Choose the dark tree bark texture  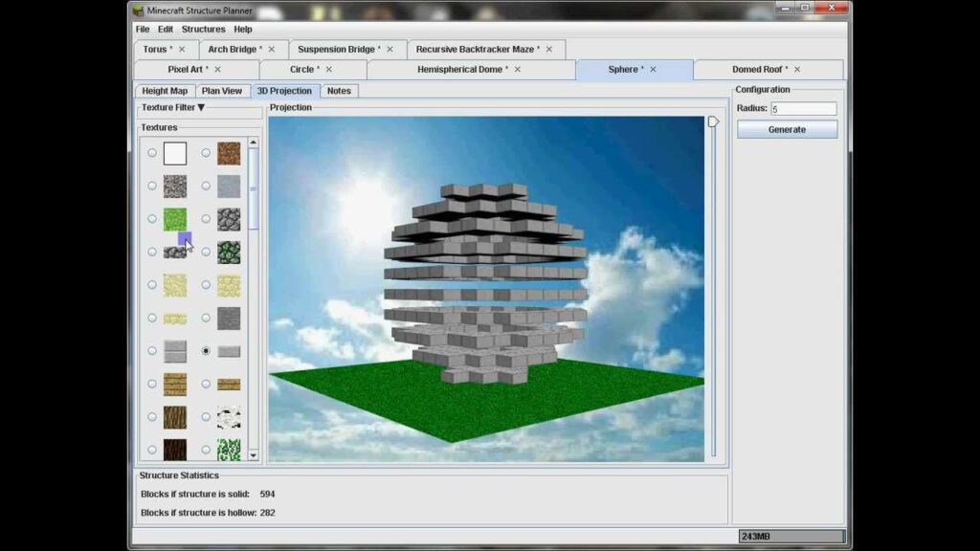[x=175, y=450]
